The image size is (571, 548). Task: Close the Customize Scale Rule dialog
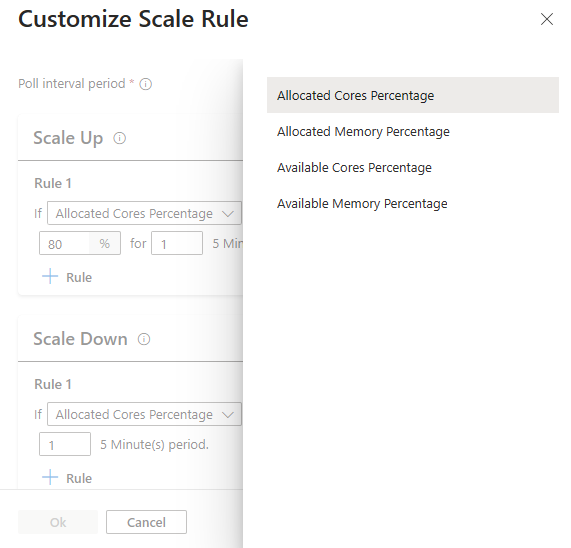tap(547, 19)
